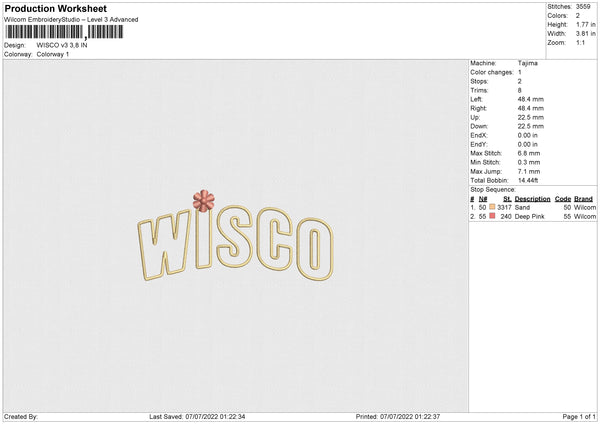
Task: Click the stitch count 240 in Deep Pink row
Action: [506, 217]
